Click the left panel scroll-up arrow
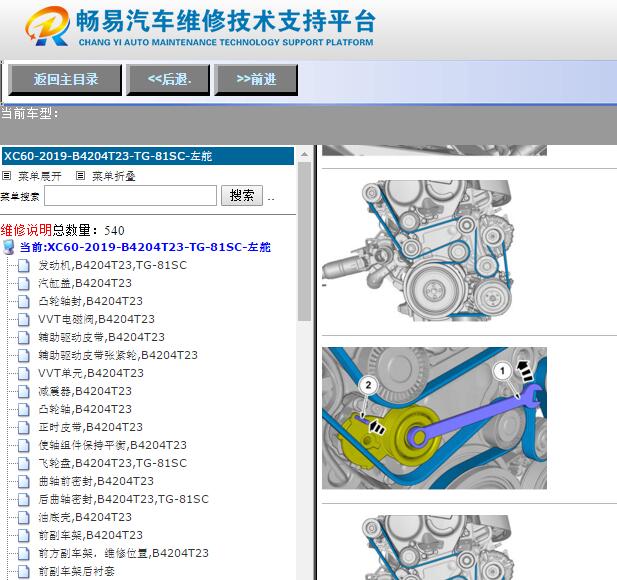 click(304, 155)
